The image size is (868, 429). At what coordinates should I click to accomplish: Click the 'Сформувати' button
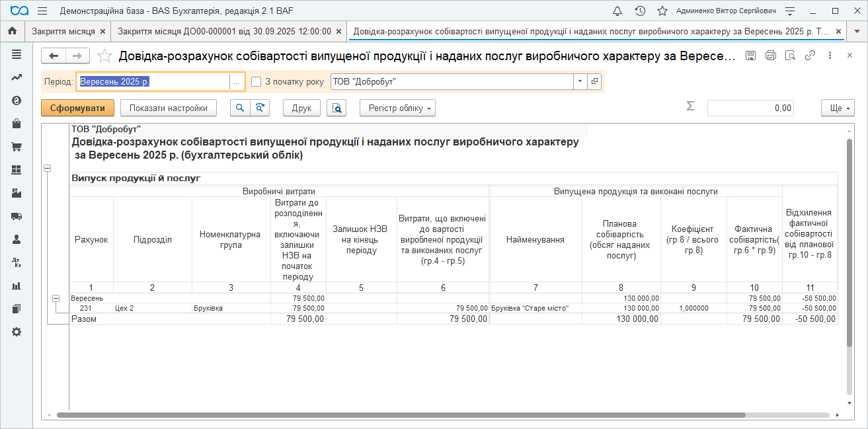(77, 108)
